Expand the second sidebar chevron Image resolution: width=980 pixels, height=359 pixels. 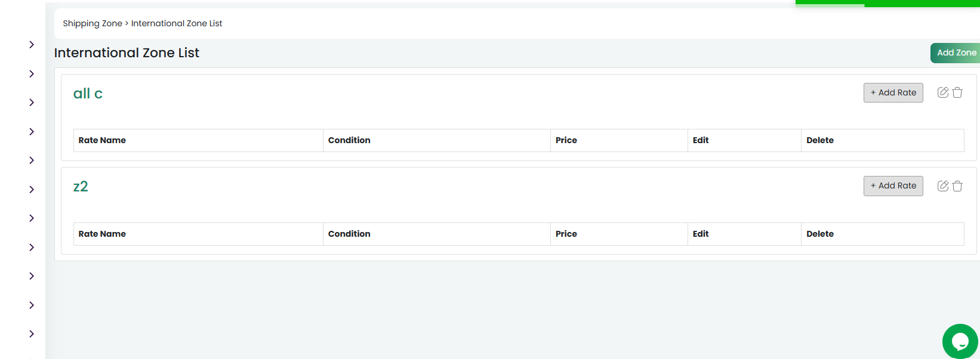click(x=32, y=74)
